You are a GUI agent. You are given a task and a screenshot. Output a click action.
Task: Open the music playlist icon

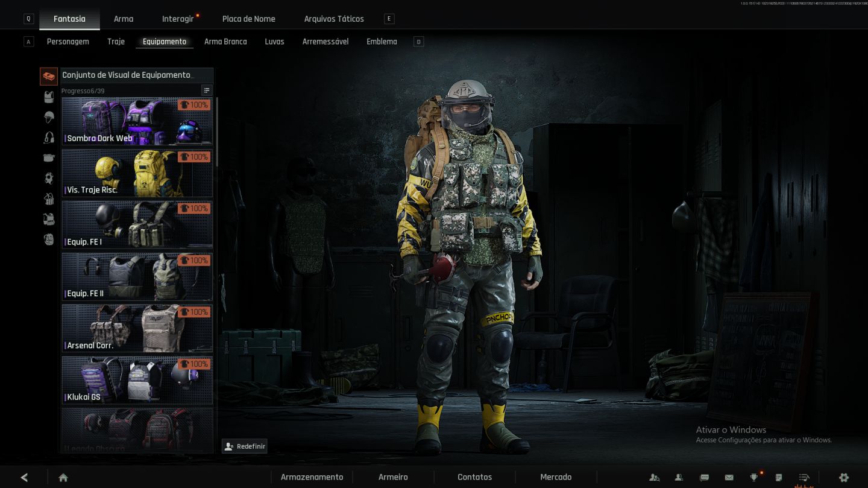pos(804,477)
